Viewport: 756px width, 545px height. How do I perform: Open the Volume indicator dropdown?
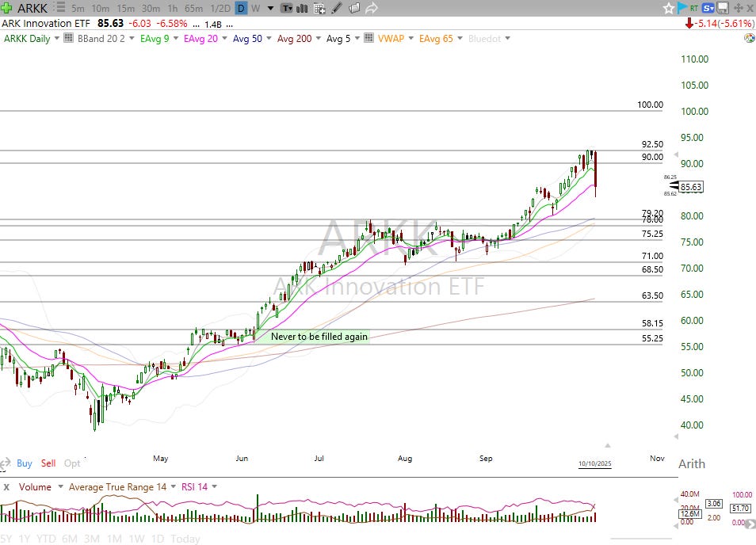[61, 486]
